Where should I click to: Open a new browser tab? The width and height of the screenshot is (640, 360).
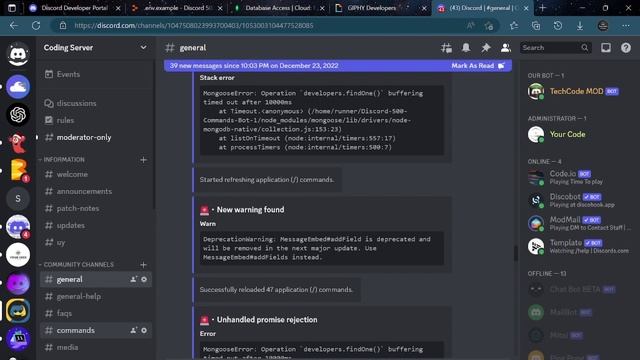tap(542, 8)
